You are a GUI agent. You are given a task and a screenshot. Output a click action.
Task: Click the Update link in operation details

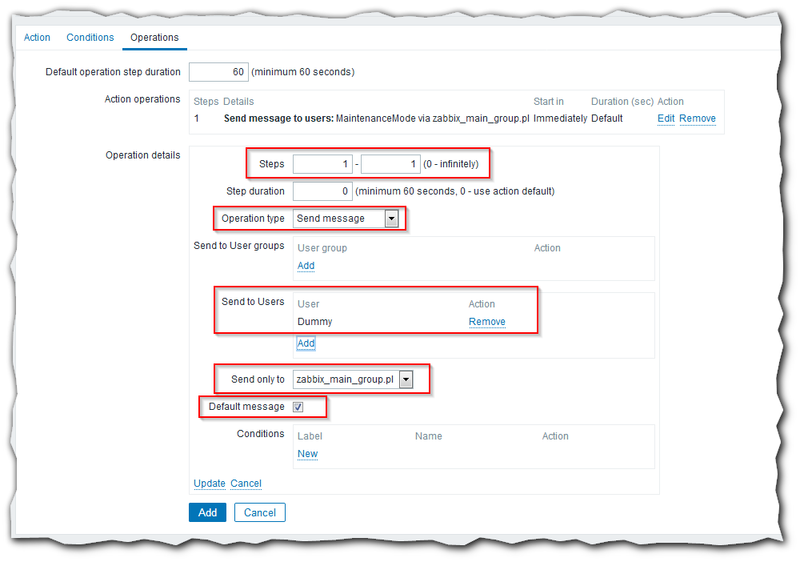click(209, 484)
